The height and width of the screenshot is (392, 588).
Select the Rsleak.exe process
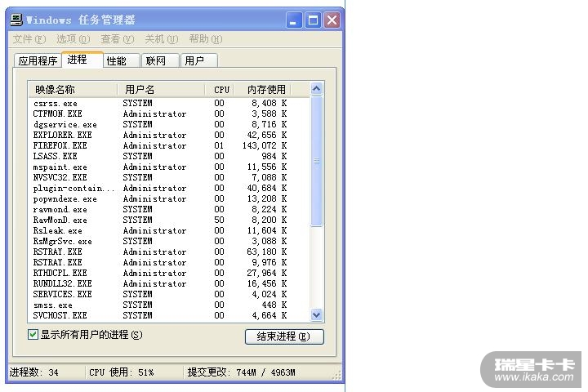(x=169, y=230)
